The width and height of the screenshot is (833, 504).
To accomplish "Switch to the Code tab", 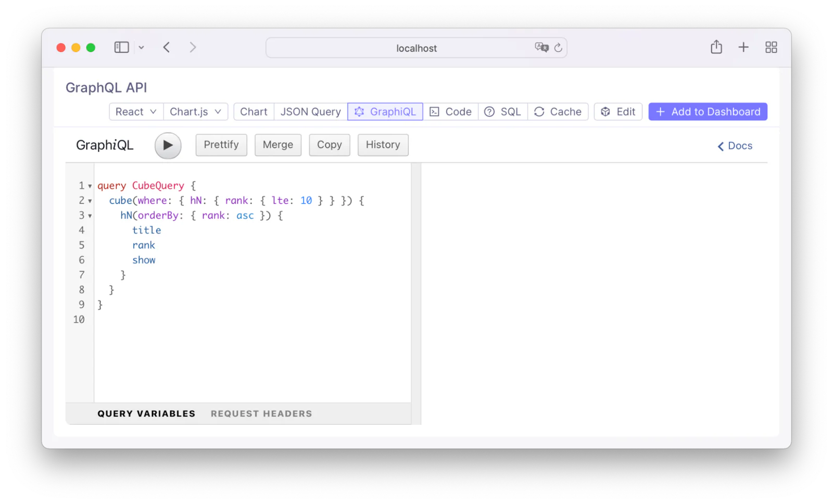I will [450, 112].
